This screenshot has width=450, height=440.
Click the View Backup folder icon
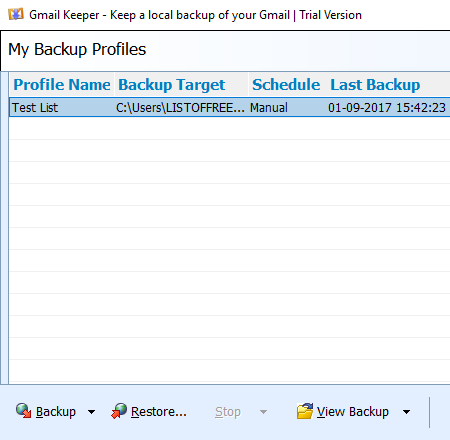tap(305, 411)
